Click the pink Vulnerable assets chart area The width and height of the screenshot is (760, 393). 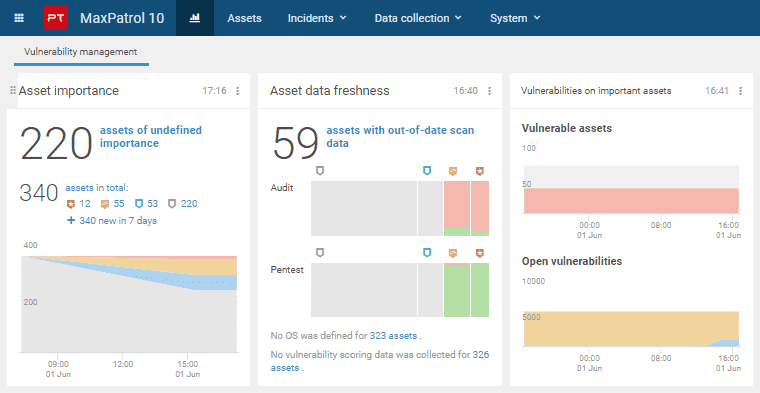click(631, 201)
